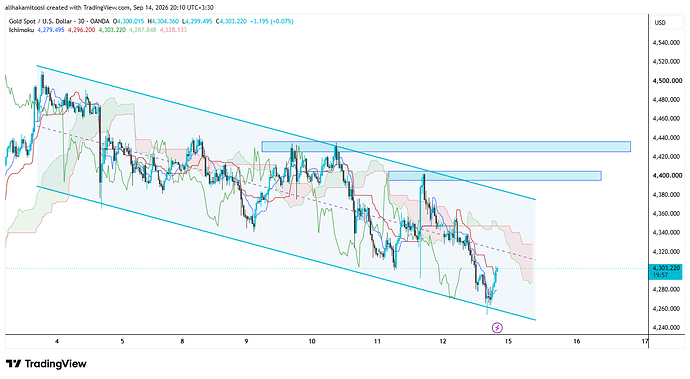Click the 4,380.000 price axis label
The width and height of the screenshot is (690, 379).
[667, 195]
